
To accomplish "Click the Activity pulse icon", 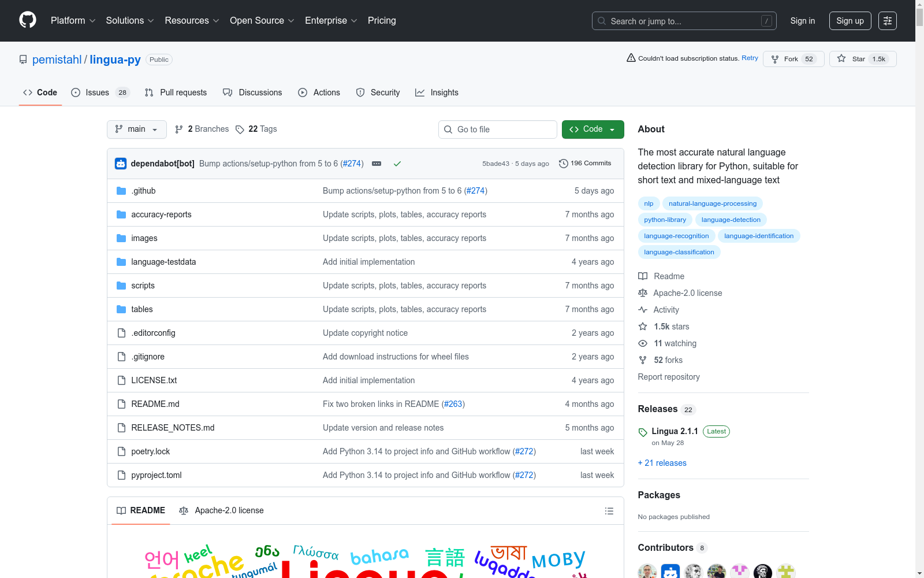I will tap(643, 310).
